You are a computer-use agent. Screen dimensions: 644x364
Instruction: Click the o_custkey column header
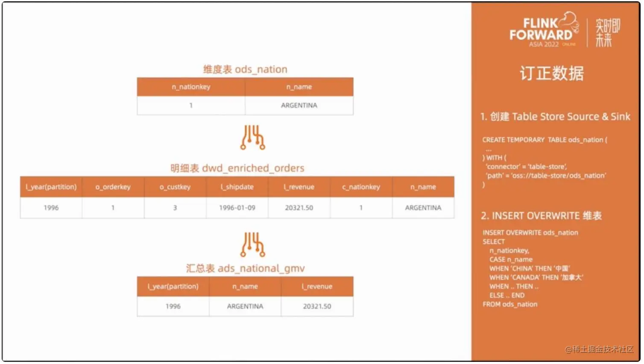(x=175, y=187)
